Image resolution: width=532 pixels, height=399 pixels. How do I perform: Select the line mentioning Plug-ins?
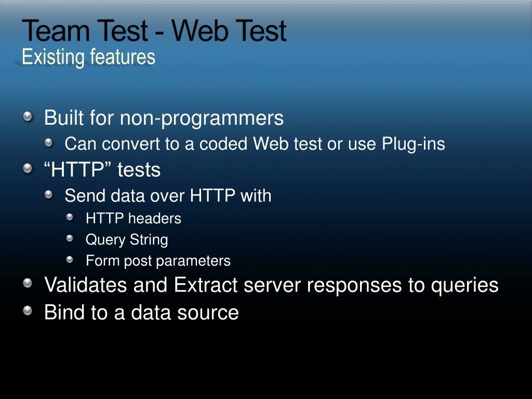coord(255,144)
